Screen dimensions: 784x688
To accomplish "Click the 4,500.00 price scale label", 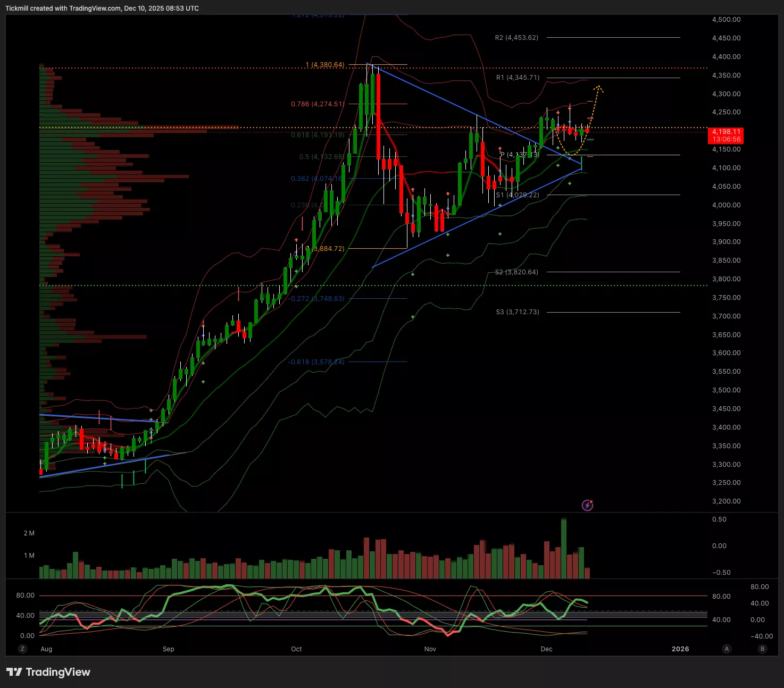I will click(x=726, y=20).
